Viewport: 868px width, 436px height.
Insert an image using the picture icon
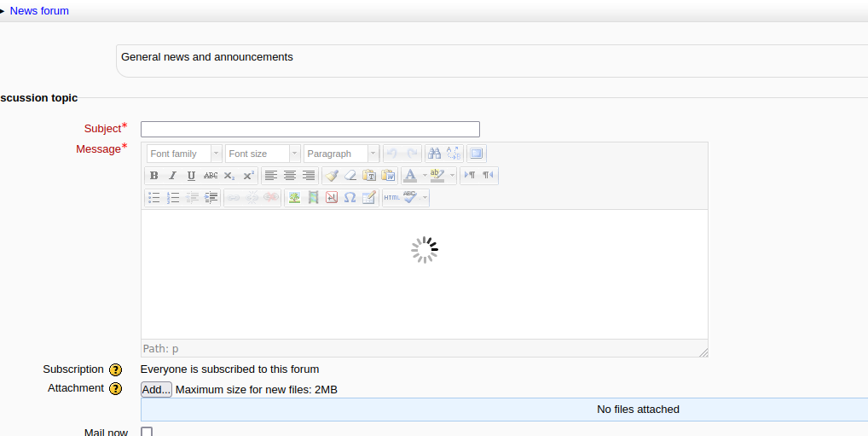click(294, 198)
